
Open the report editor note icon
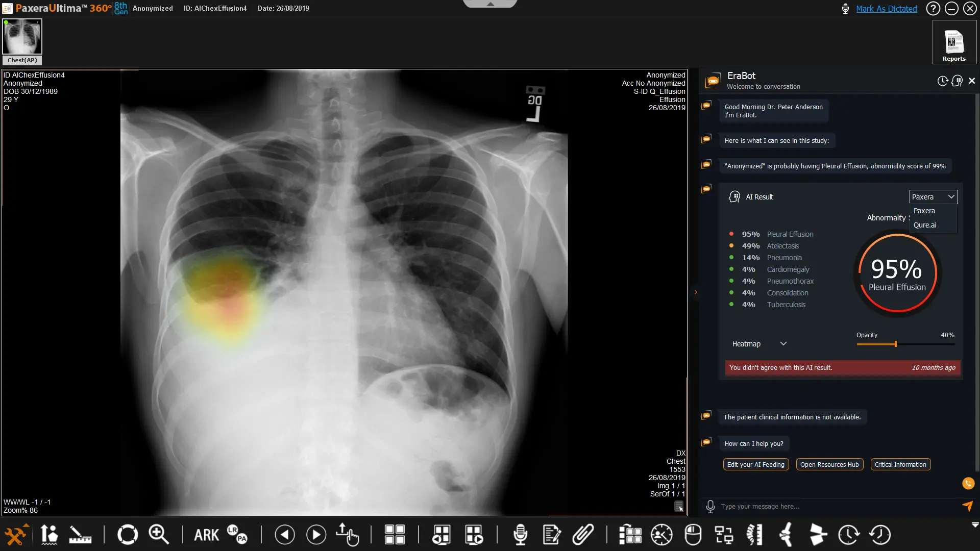(x=552, y=535)
